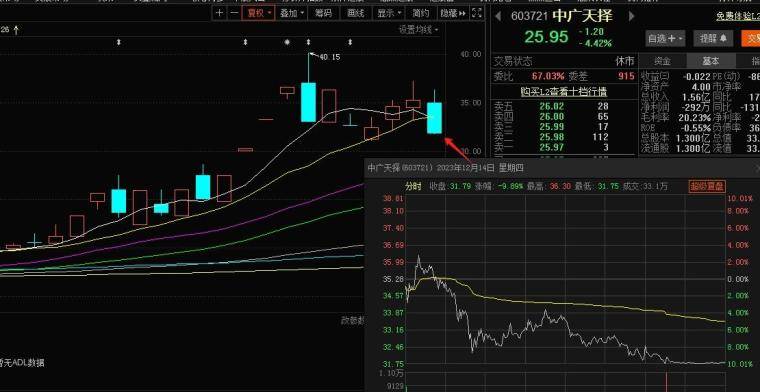Add stock to watchlist with 自选+

click(x=665, y=38)
